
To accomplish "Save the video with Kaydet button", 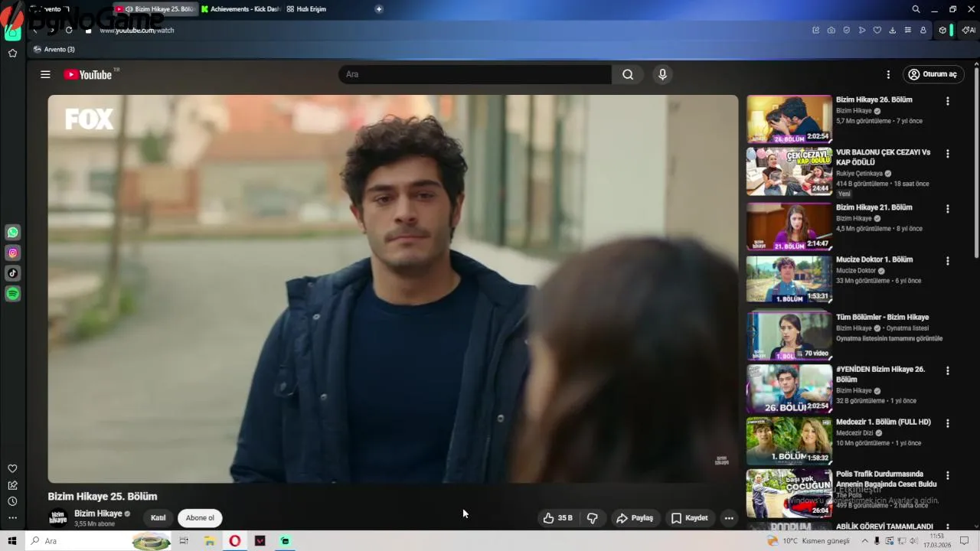I will tap(689, 518).
